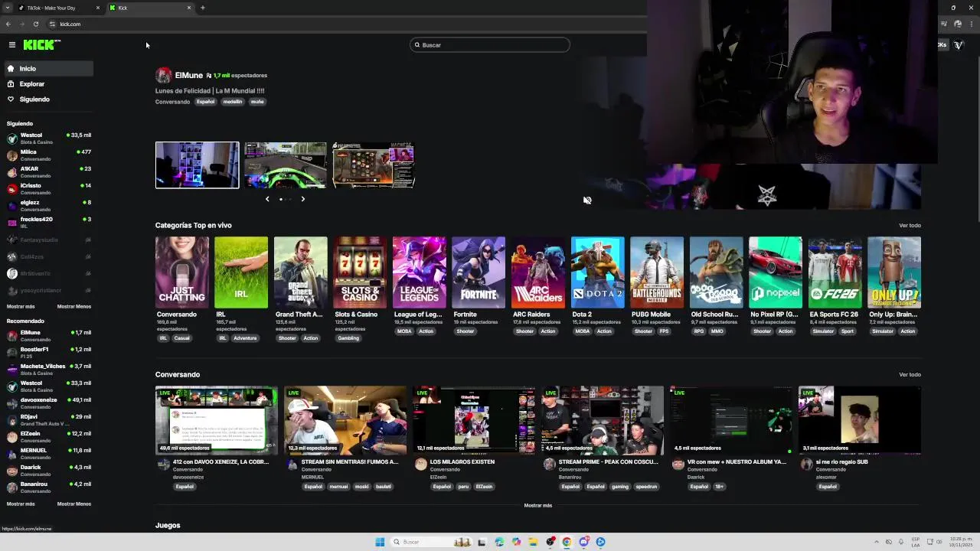This screenshot has width=980, height=551.
Task: Open Bananirou Stream Prime thumbnail
Action: (603, 420)
